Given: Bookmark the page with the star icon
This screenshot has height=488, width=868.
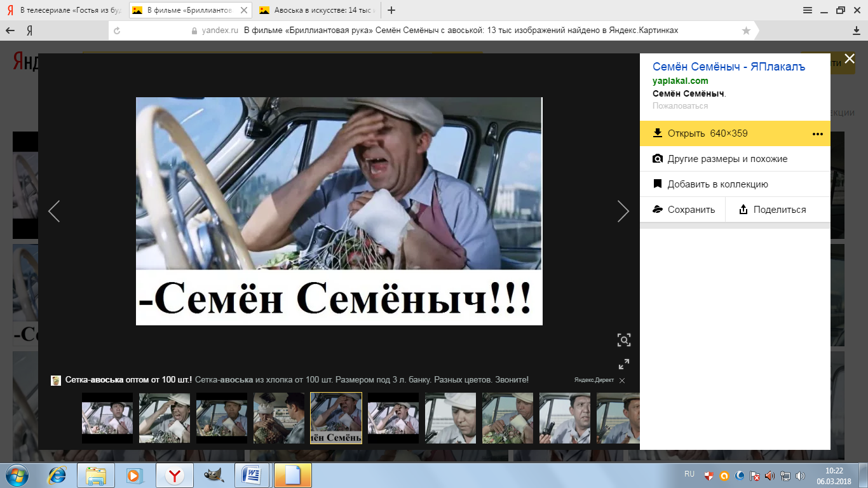Looking at the screenshot, I should pos(746,30).
